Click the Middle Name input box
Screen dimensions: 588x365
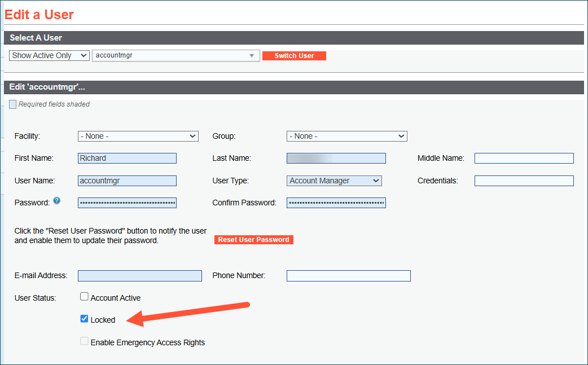point(524,158)
